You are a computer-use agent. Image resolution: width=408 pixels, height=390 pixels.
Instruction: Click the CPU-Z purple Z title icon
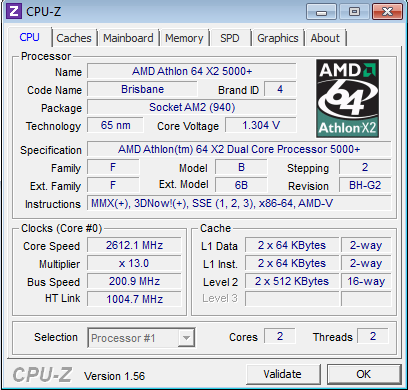coord(14,11)
